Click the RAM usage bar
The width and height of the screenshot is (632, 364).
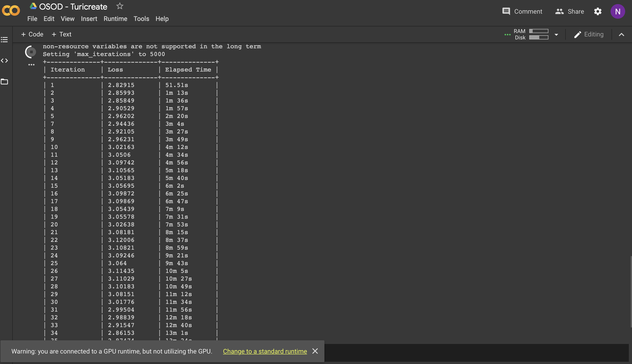click(x=539, y=31)
